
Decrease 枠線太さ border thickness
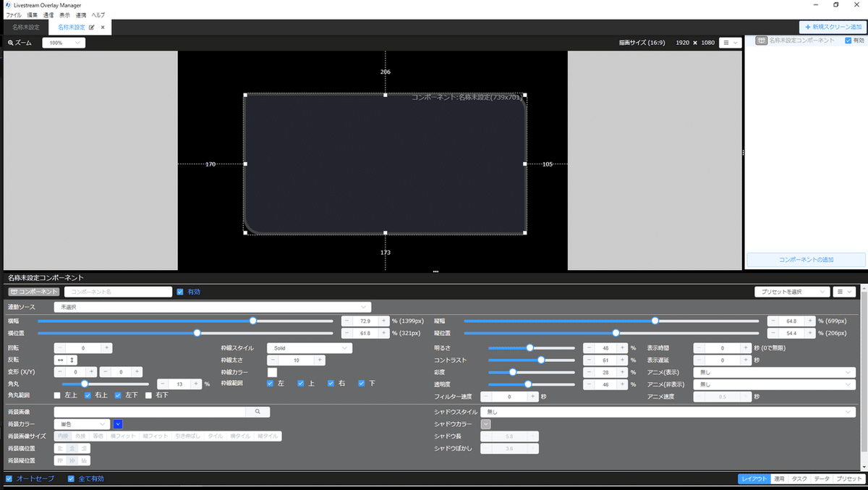(x=273, y=360)
